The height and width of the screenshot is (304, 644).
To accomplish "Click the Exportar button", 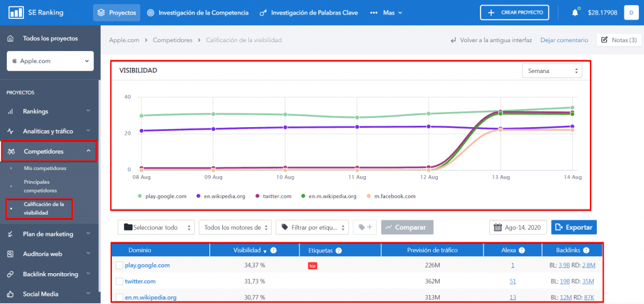I will tap(574, 227).
